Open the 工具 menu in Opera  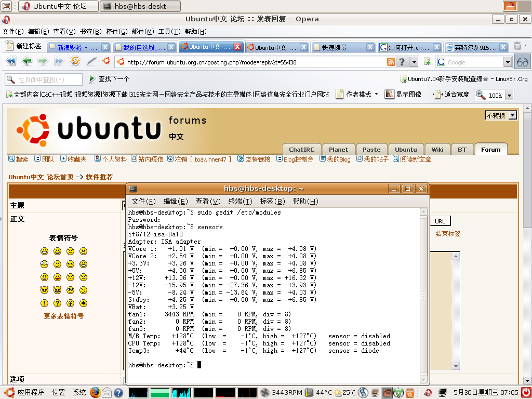169,32
